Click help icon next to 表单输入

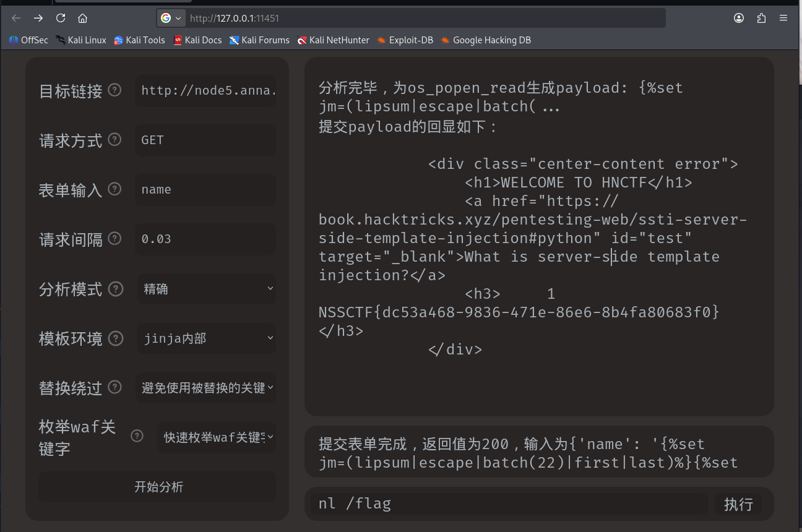coord(114,189)
